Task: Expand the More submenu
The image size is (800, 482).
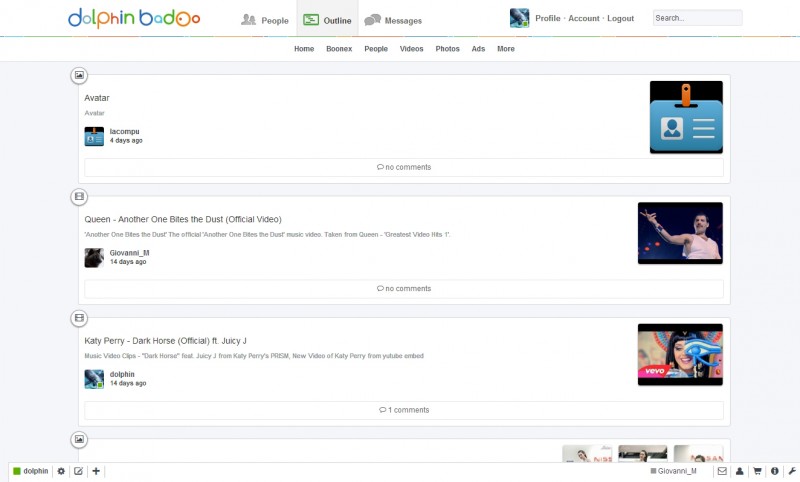Action: pos(506,49)
